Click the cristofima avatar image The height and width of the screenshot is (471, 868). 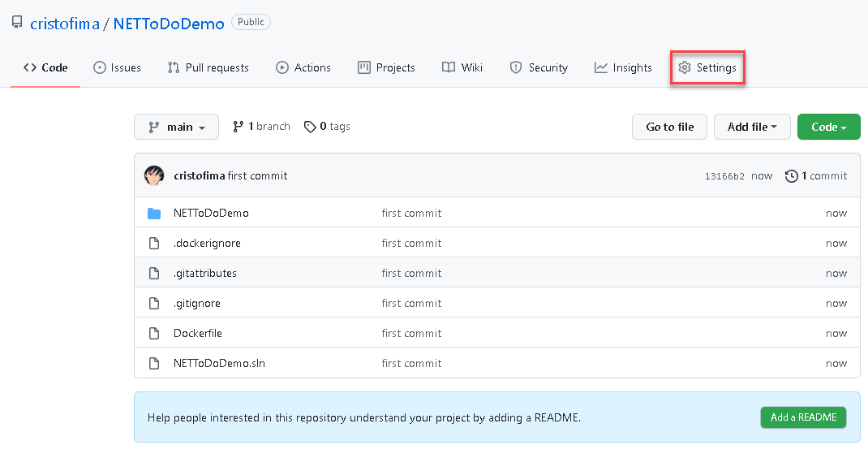(154, 175)
